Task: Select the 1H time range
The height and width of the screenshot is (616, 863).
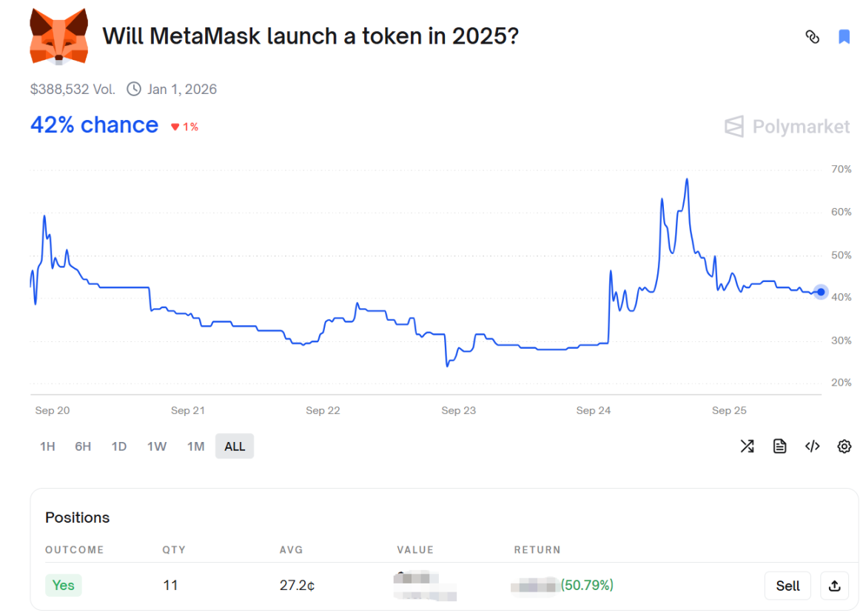Action: [47, 446]
